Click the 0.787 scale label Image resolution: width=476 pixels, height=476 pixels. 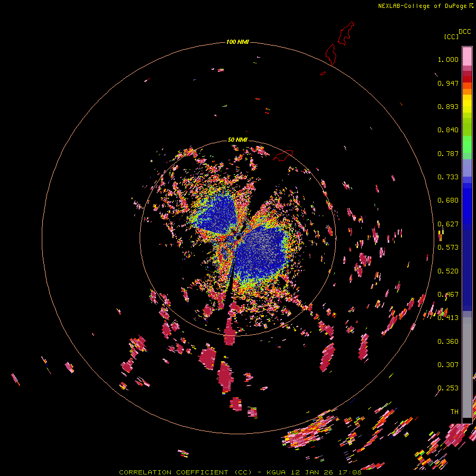[448, 153]
